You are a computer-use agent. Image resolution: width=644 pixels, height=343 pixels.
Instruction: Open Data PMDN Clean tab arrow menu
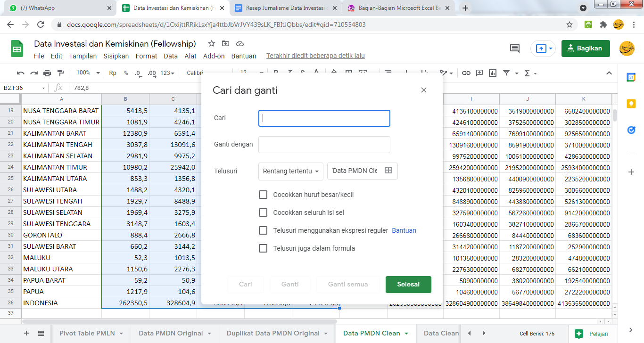click(x=406, y=334)
